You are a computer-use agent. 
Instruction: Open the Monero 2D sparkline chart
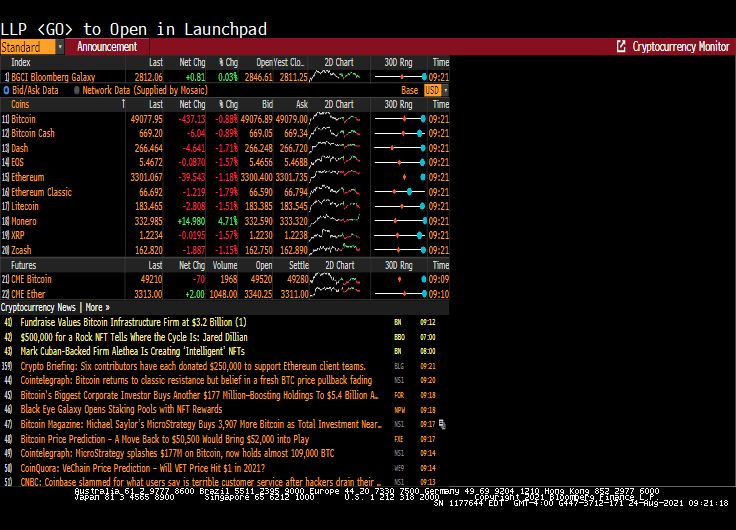pos(335,220)
